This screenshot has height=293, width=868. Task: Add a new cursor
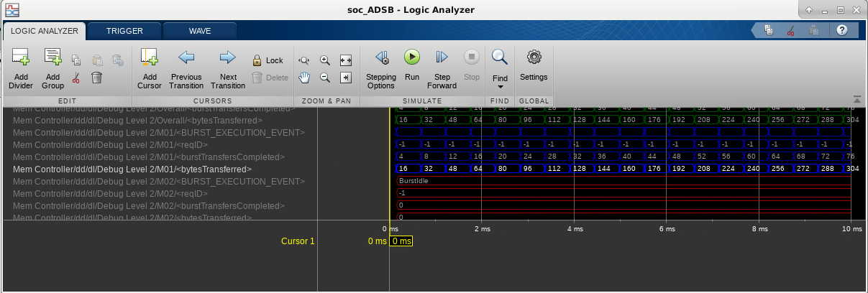point(150,69)
